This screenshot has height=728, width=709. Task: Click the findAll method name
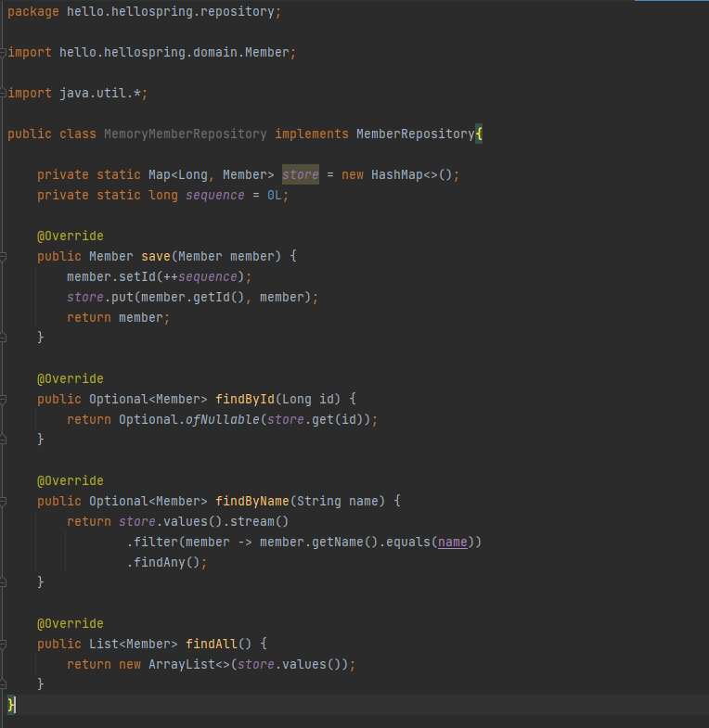(x=212, y=645)
